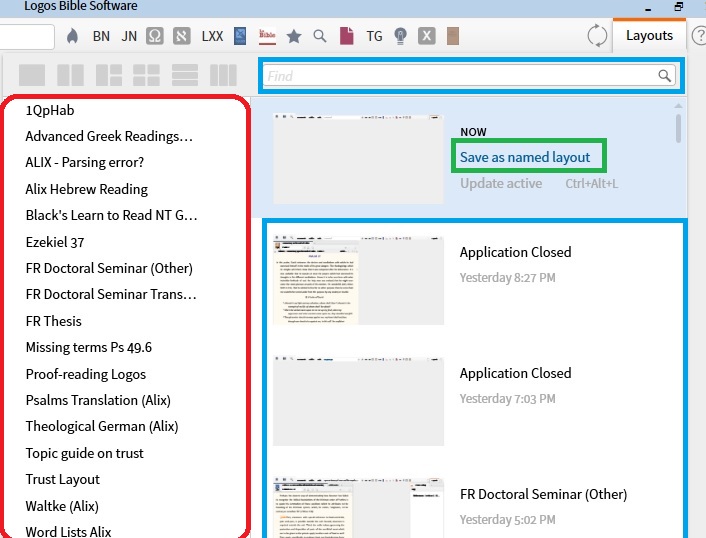Restore down the Logos window
Viewport: 706px width, 538px height.
tap(679, 7)
